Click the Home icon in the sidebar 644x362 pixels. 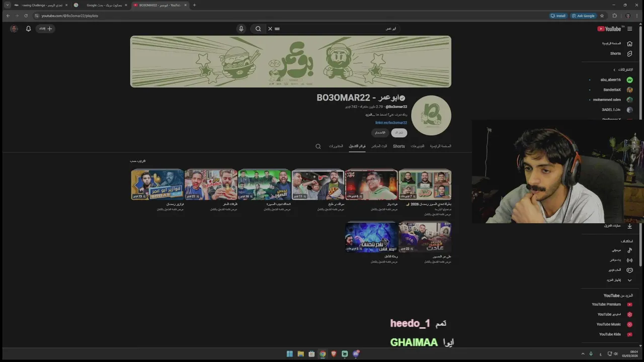(x=629, y=43)
